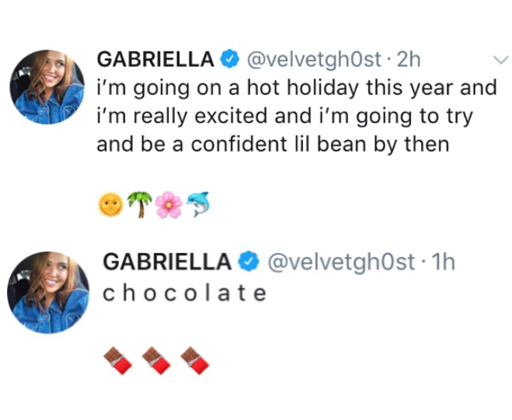
Task: Click the verified badge on the 2h tweet
Action: point(230,59)
